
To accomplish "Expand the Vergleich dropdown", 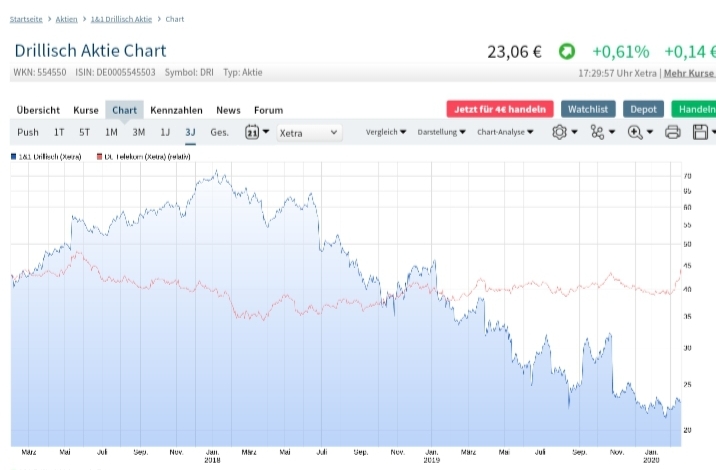I will [386, 132].
